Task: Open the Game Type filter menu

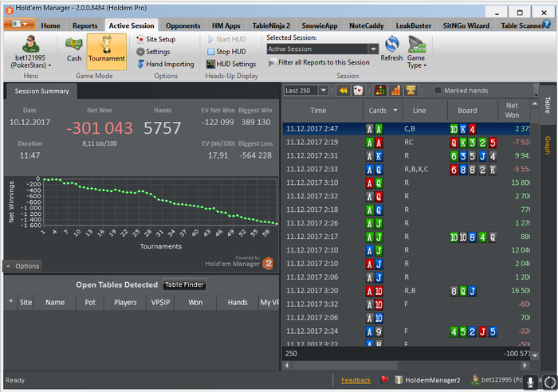Action: (x=417, y=53)
